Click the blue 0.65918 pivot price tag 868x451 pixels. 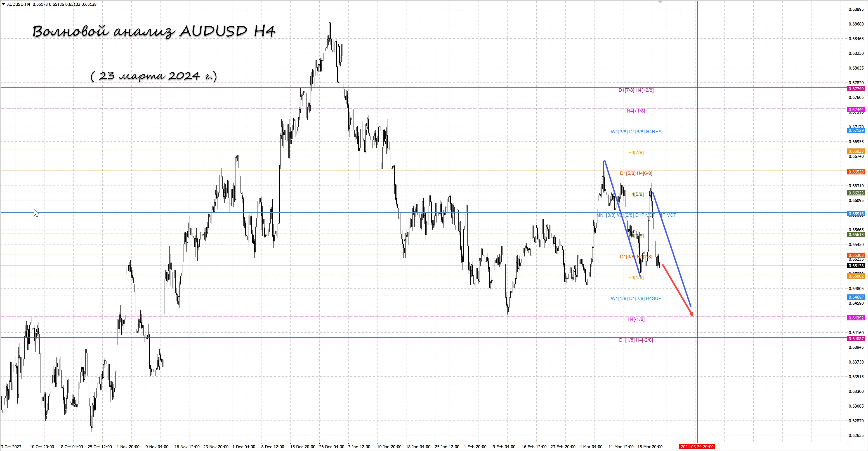coord(856,214)
